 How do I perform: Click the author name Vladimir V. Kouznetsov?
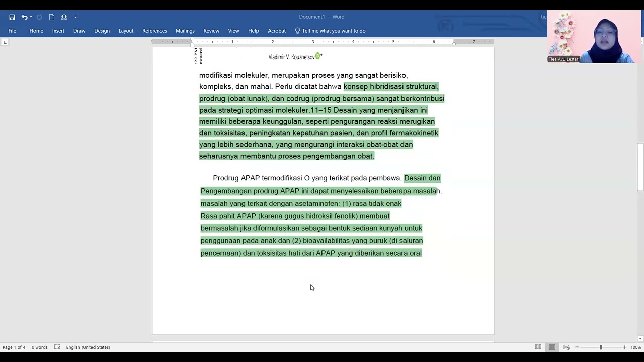291,57
